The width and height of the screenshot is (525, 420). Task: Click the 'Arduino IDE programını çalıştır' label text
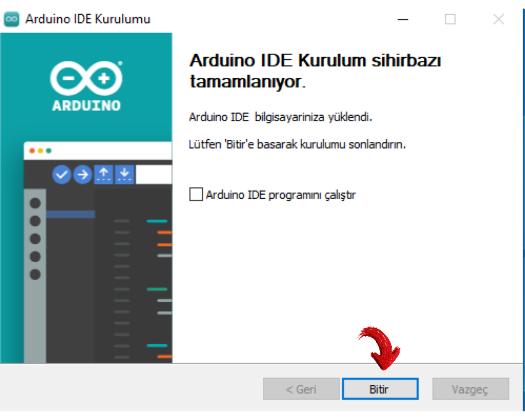[280, 195]
